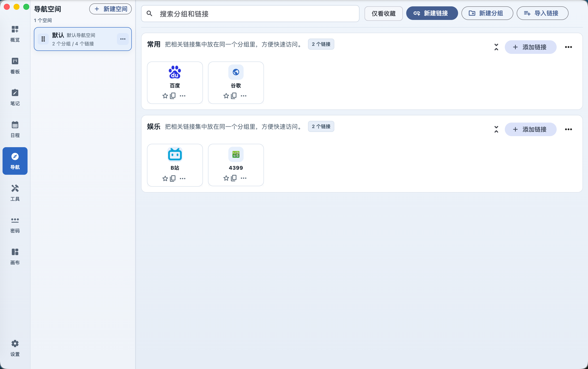Viewport: 588px width, 369px height.
Task: Open more options on B站 card
Action: (183, 178)
